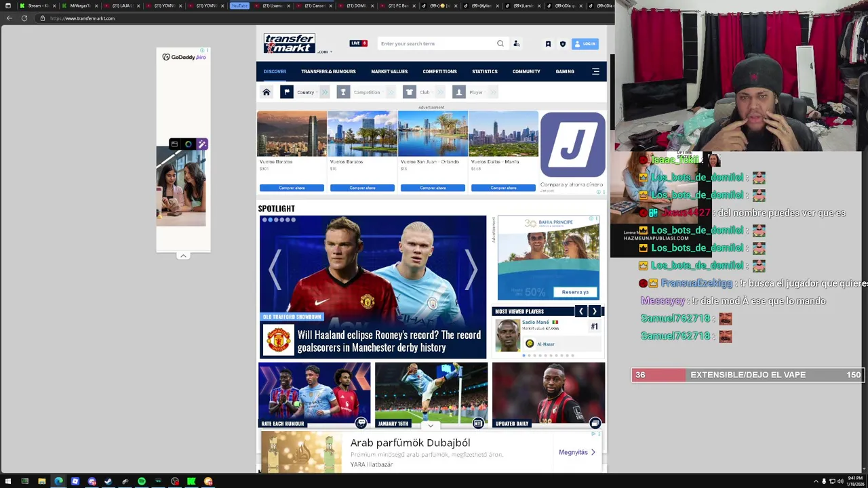Open TRANSFERS & RUMOURS menu
868x488 pixels.
tap(328, 71)
